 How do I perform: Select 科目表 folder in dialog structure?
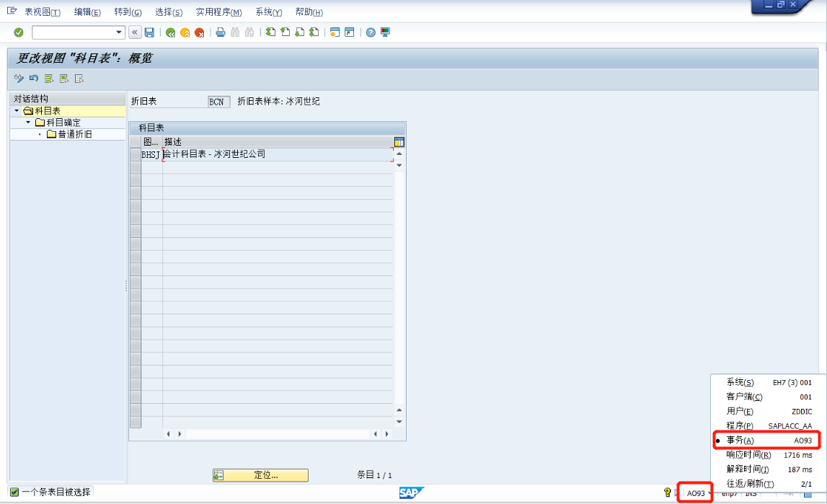[43, 111]
